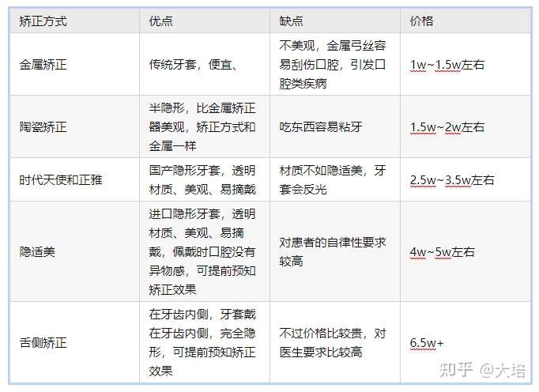This screenshot has width=539, height=392.
Task: Select the 传统牙套,便宜 cell
Action: [x=205, y=64]
